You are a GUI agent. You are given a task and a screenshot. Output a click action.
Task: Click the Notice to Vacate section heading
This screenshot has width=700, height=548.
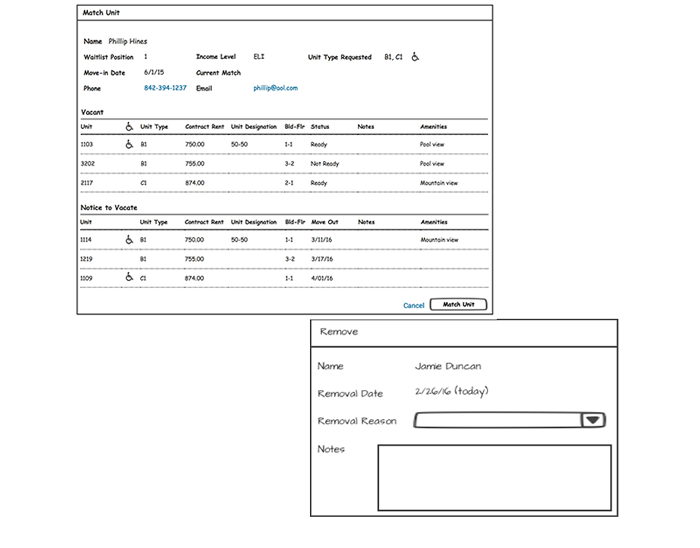(108, 208)
